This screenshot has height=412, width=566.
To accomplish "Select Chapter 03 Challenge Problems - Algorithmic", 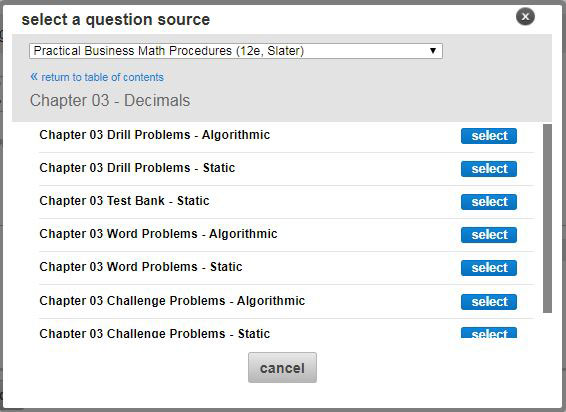I will coord(489,302).
